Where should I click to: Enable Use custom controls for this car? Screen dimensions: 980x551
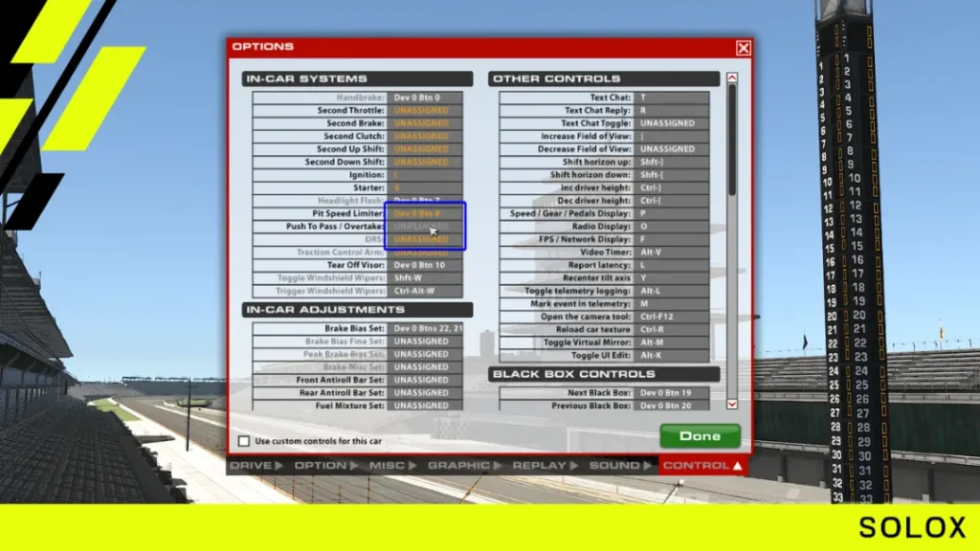pos(244,441)
